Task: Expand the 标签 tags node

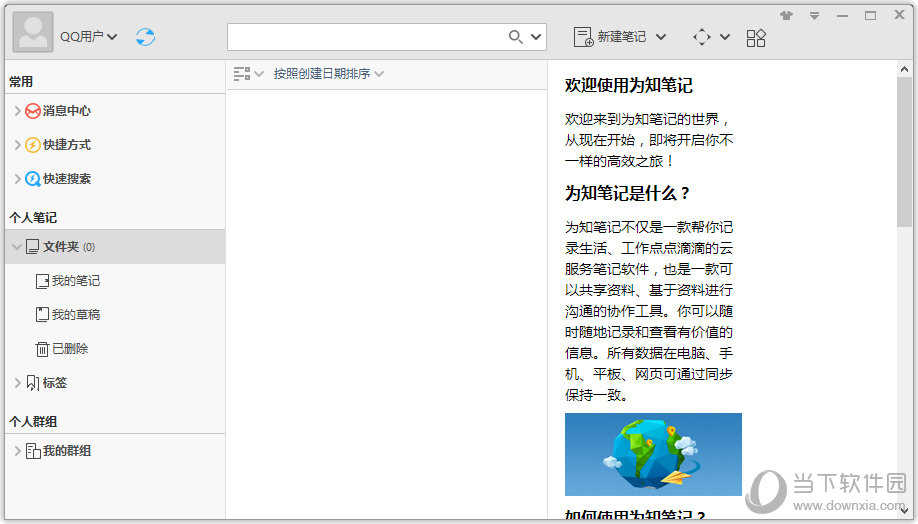Action: point(17,383)
